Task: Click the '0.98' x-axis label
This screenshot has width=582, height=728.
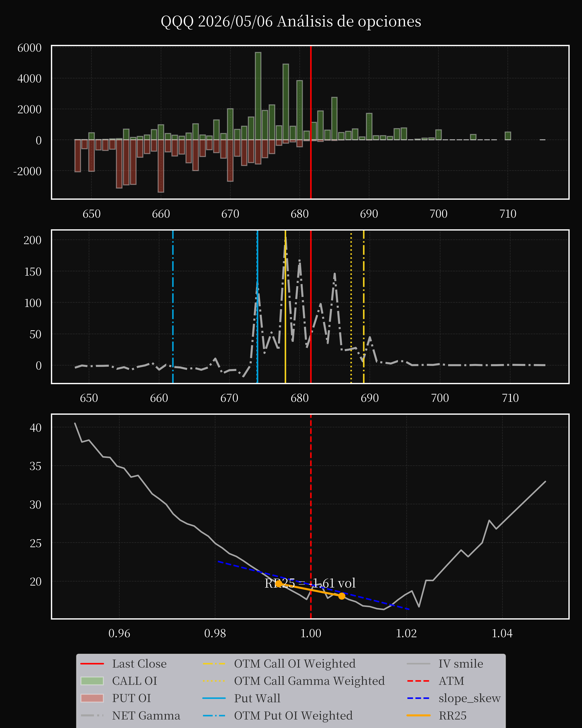Action: [215, 633]
